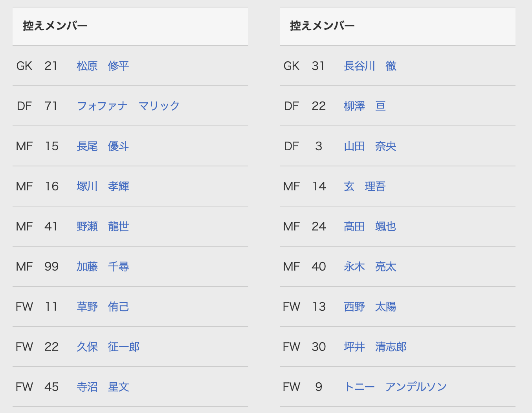Click the left 控えメンバー header
Image resolution: width=532 pixels, height=413 pixels.
click(x=55, y=26)
